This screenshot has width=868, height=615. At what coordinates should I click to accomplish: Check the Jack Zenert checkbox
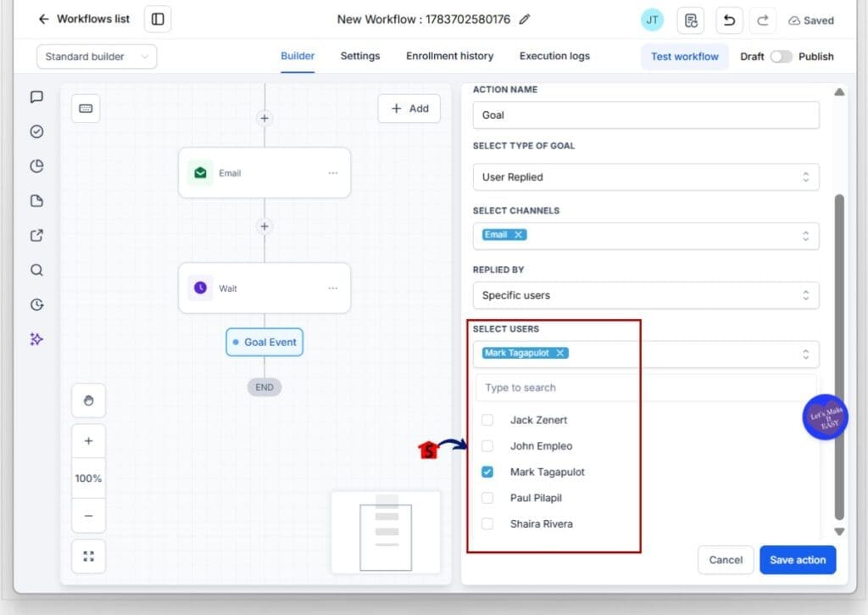487,420
